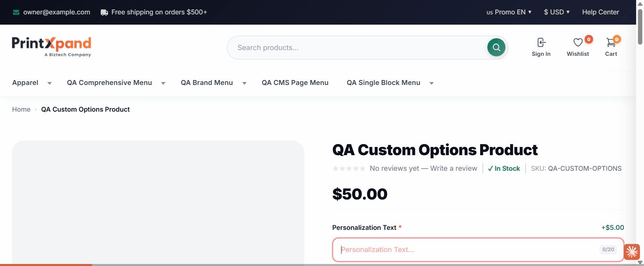Expand the Apparel menu arrow

pyautogui.click(x=50, y=83)
